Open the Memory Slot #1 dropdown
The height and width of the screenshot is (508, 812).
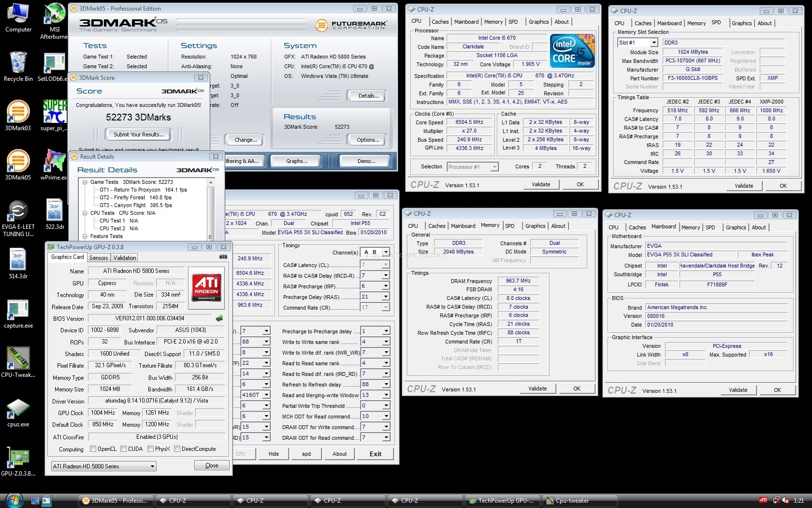(638, 43)
